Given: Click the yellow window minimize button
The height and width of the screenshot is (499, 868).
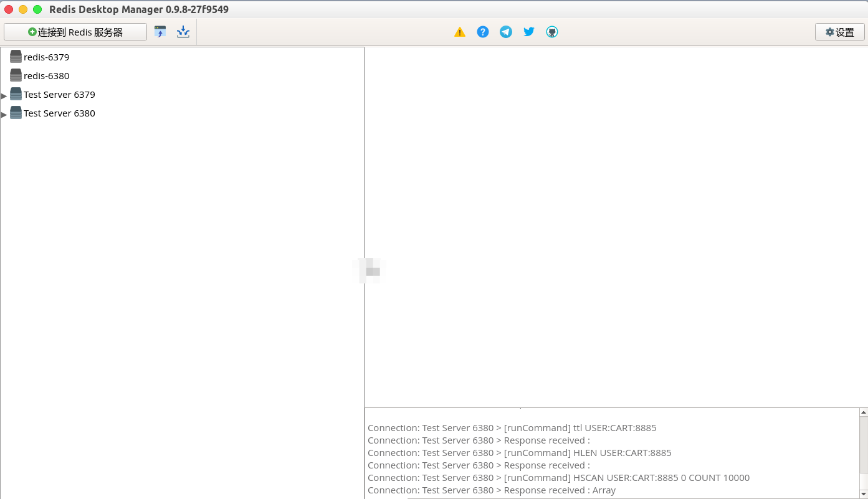Looking at the screenshot, I should point(23,9).
